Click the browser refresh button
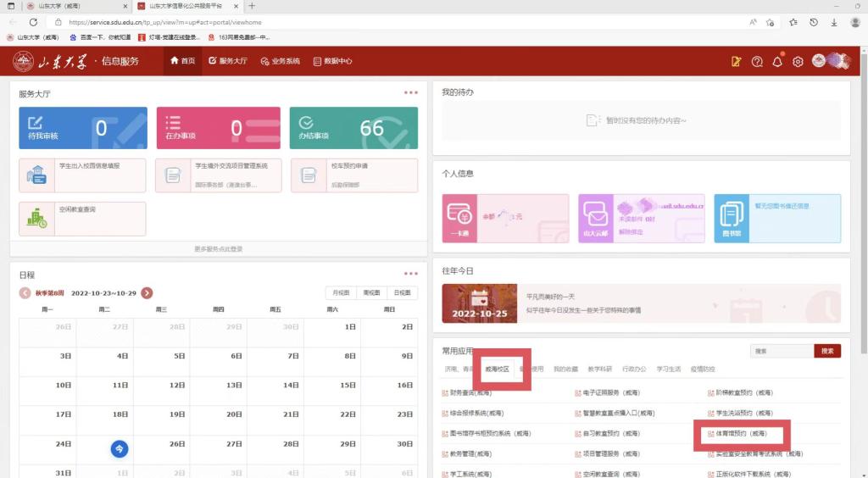868x478 pixels. 34,22
